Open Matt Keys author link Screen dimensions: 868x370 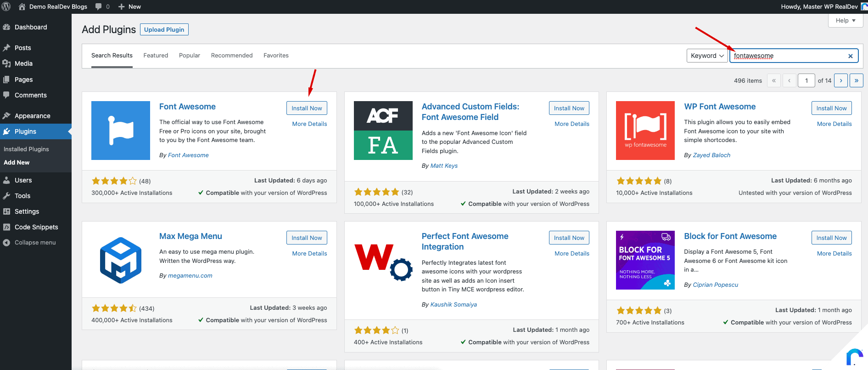pyautogui.click(x=444, y=166)
